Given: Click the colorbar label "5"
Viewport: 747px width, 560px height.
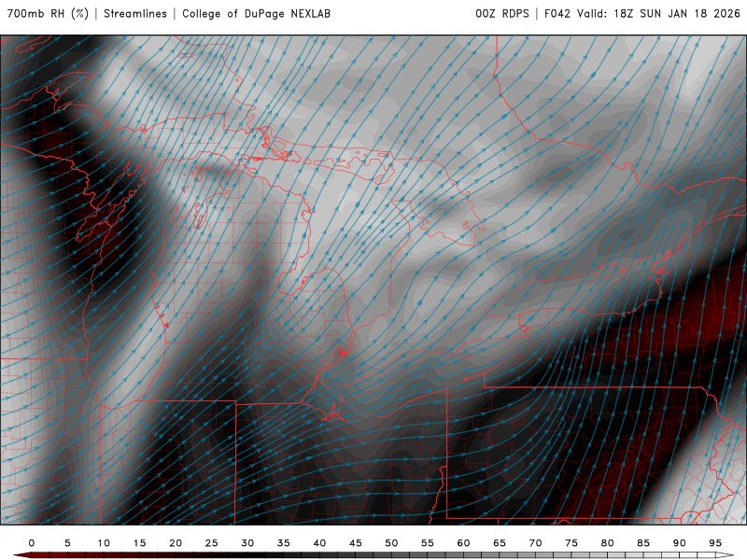Looking at the screenshot, I should point(67,543).
